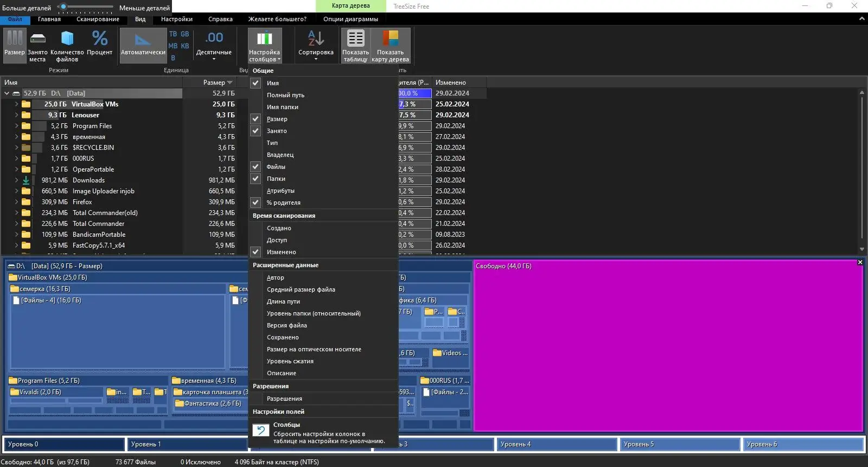The width and height of the screenshot is (868, 467).
Task: Click the 000RUS folder icon in the tree
Action: click(26, 159)
